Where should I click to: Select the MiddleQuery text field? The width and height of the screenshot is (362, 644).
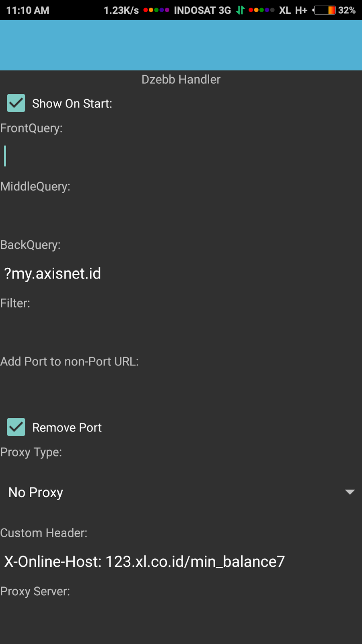click(x=181, y=215)
